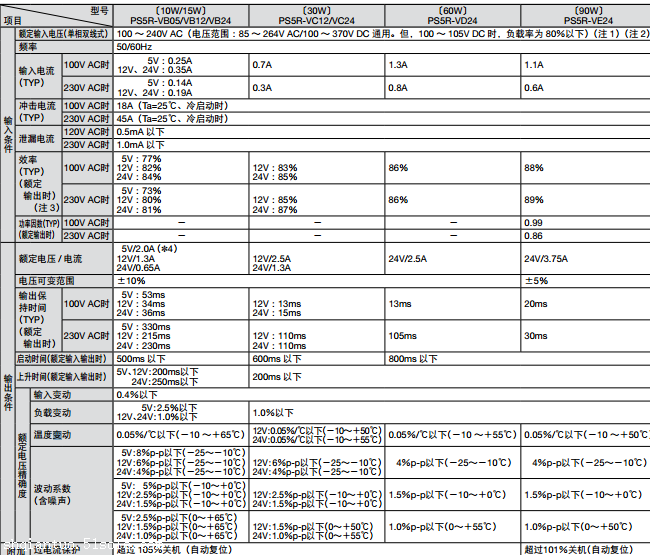This screenshot has height=555, width=650.
Task: Click the 额定电压 / 电流 row label
Action: point(64,259)
